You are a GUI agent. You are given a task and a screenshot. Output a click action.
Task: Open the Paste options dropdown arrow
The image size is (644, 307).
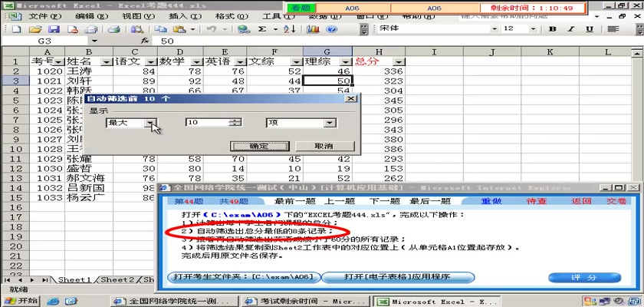point(192,29)
